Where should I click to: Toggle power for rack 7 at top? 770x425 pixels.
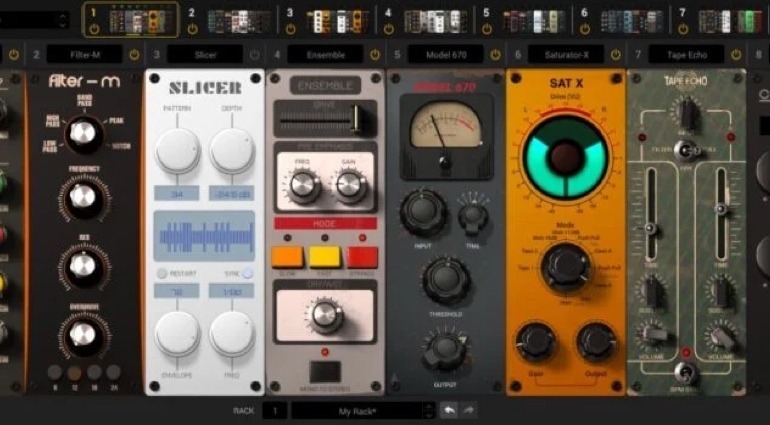(x=683, y=29)
